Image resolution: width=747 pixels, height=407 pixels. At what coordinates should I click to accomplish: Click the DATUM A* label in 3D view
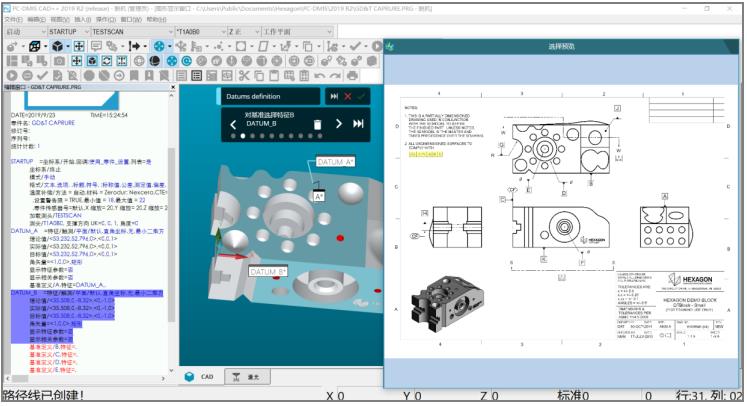coord(335,161)
